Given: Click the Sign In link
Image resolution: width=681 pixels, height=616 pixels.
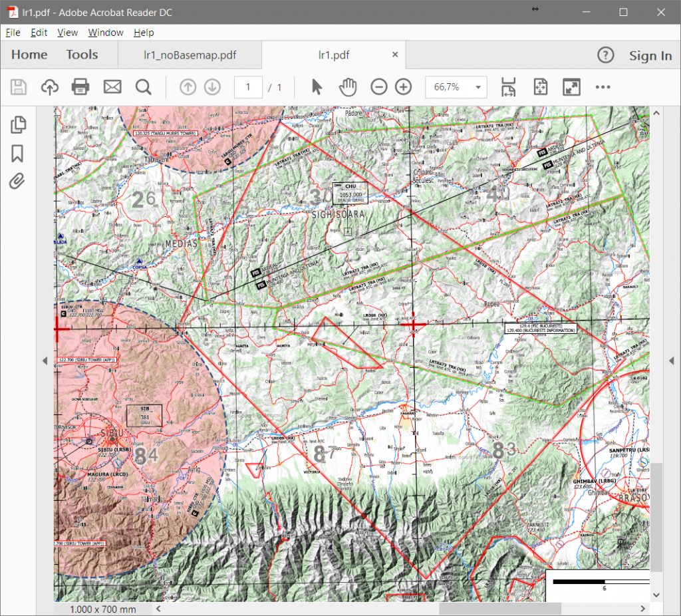Looking at the screenshot, I should coord(650,56).
